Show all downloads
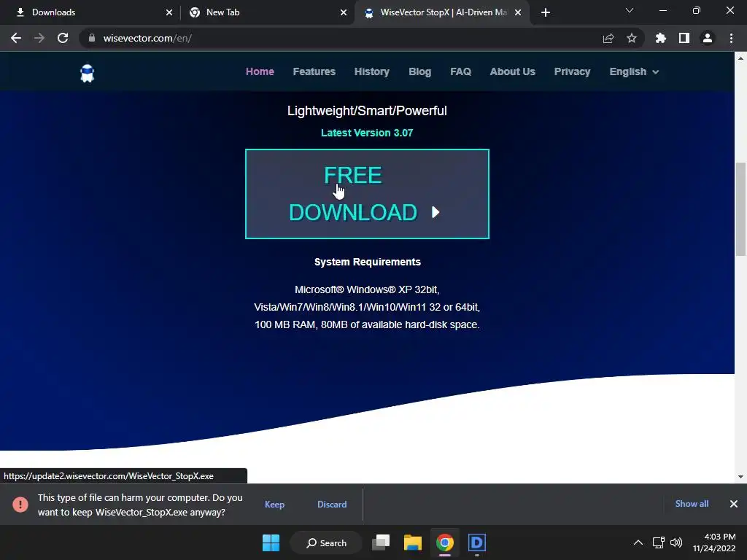Image resolution: width=747 pixels, height=560 pixels. (692, 504)
